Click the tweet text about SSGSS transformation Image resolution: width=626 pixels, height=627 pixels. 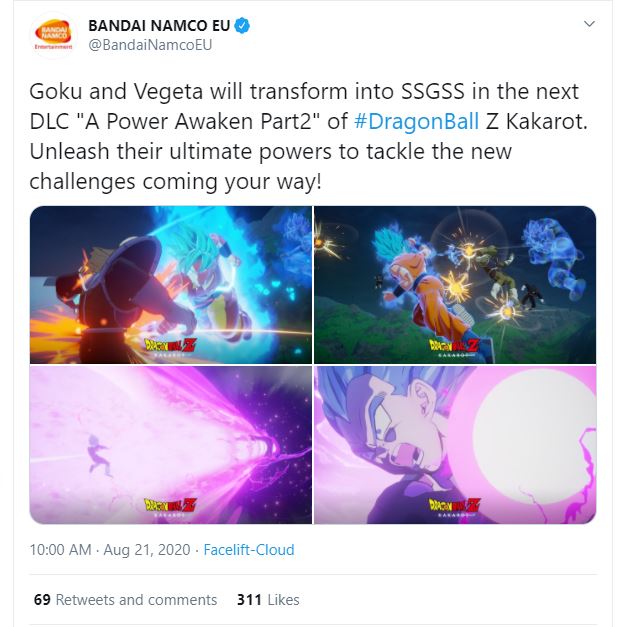[308, 136]
